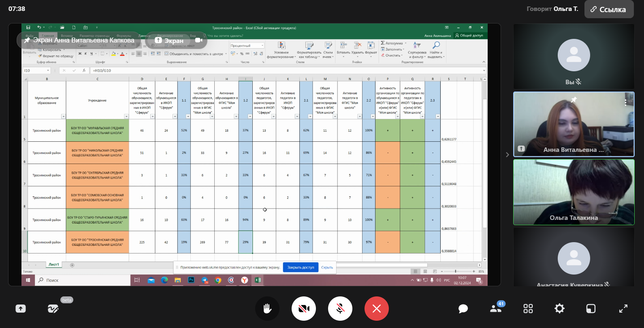This screenshot has height=328, width=644.
Task: Open the participants list
Action: [496, 309]
